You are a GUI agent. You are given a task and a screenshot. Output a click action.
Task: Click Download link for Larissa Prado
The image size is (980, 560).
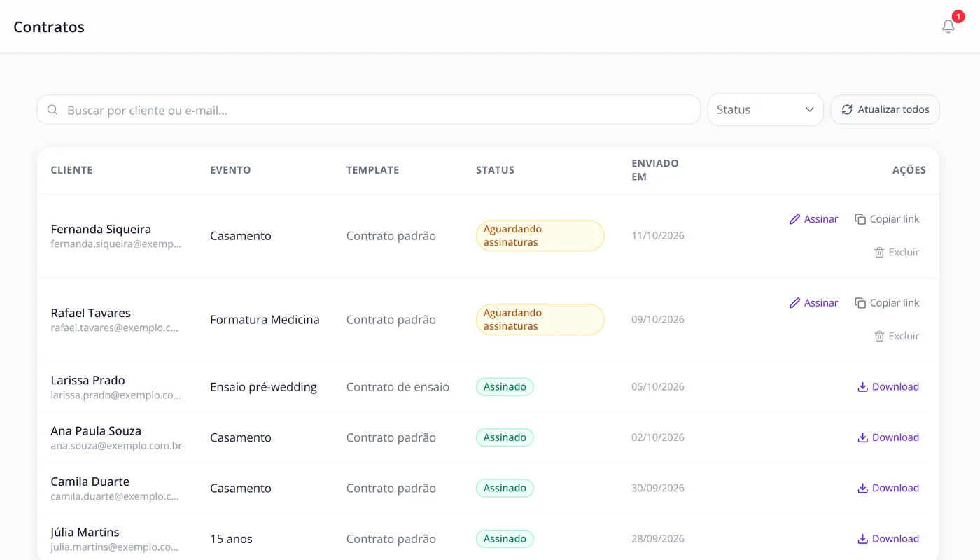(888, 387)
